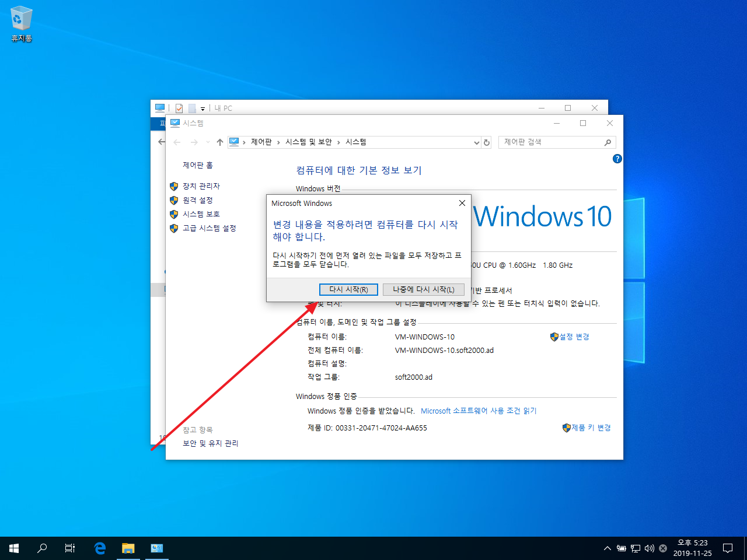Click properties icon in 내 PC quick access toolbar
Screen dimensions: 747x560
(x=179, y=108)
